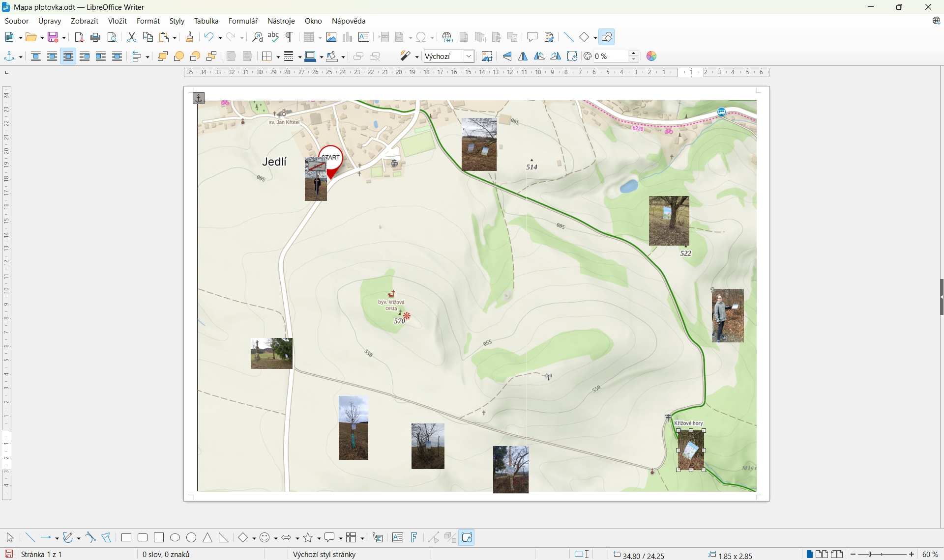
Task: Click the Crop image icon
Action: pyautogui.click(x=487, y=56)
